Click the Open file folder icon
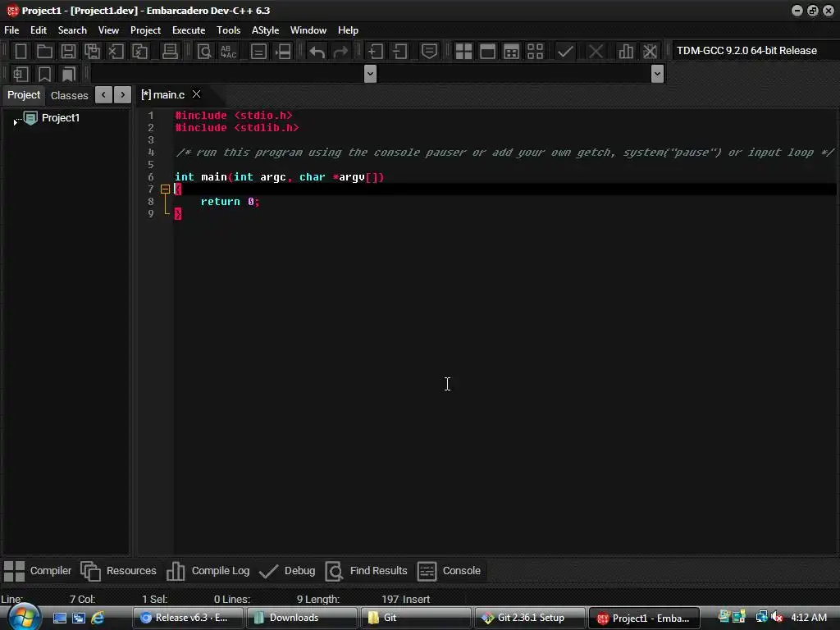The image size is (840, 630). [44, 51]
